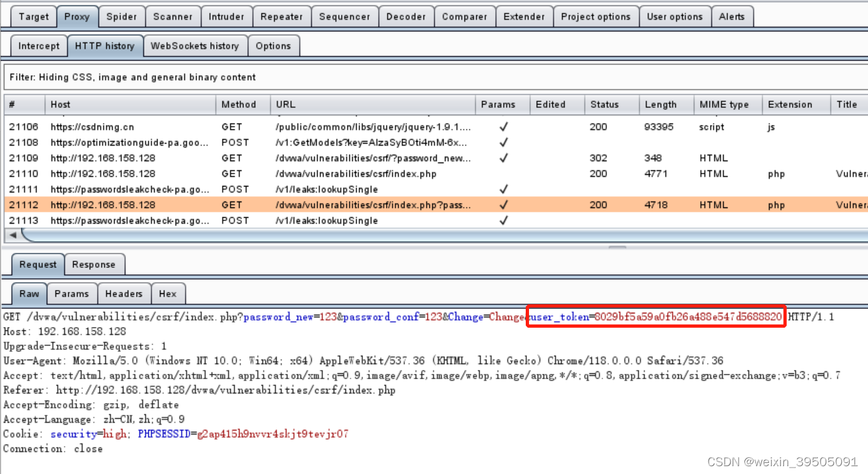Select highlighted history row 21112
Screen dimensions: 868x474
click(x=435, y=205)
